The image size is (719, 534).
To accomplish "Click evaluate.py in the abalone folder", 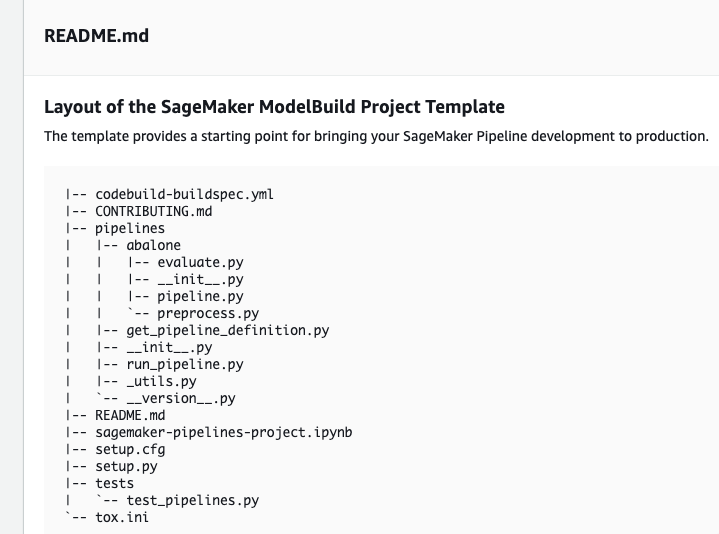I will point(200,262).
